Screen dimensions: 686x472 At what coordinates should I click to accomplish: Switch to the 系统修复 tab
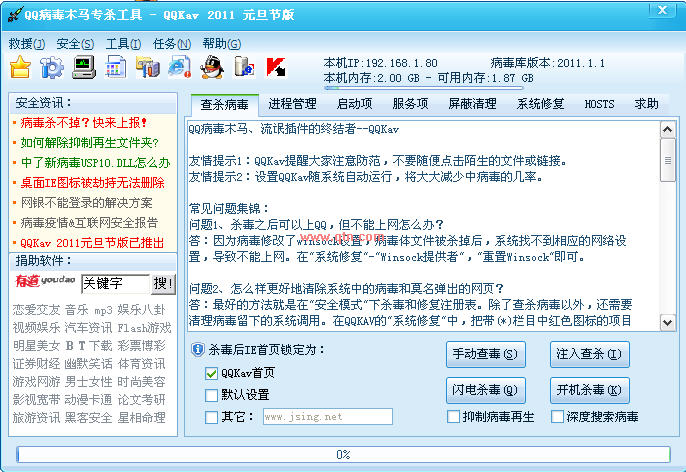point(540,104)
